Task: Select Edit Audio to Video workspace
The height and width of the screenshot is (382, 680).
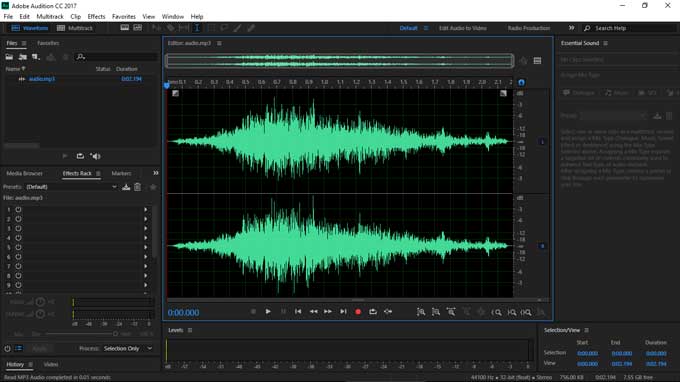Action: (x=462, y=28)
